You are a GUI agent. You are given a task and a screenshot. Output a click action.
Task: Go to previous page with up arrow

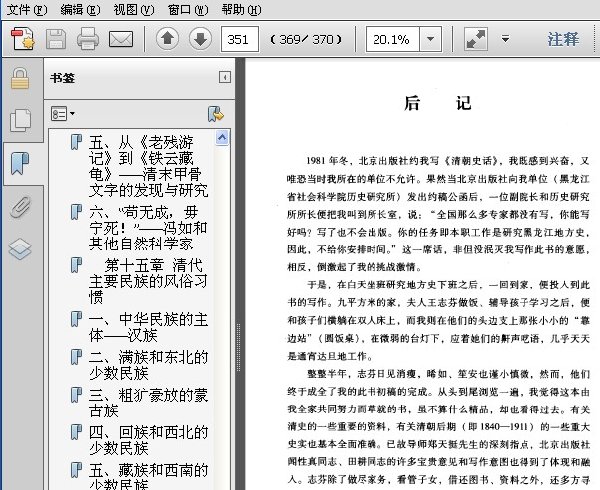coord(167,39)
